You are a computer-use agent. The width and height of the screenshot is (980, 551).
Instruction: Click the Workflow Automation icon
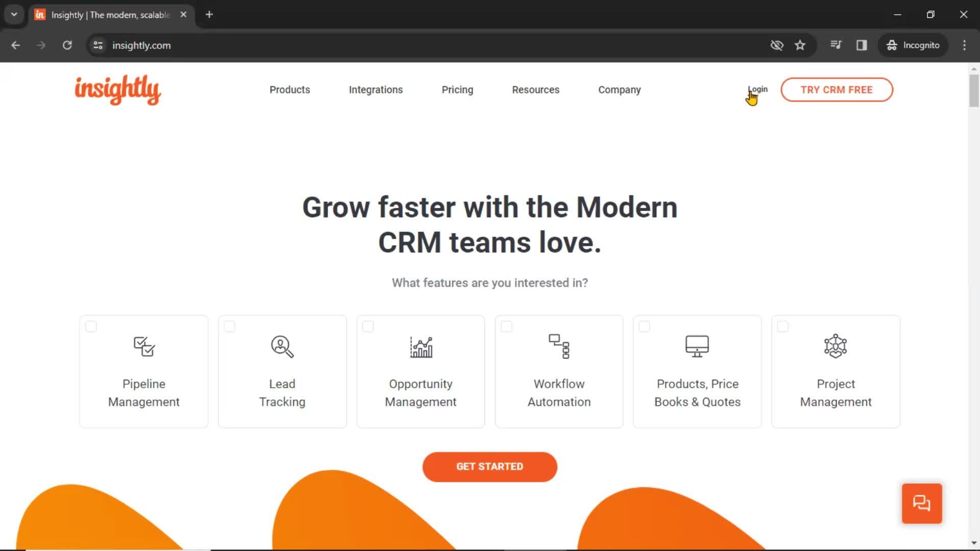click(559, 346)
